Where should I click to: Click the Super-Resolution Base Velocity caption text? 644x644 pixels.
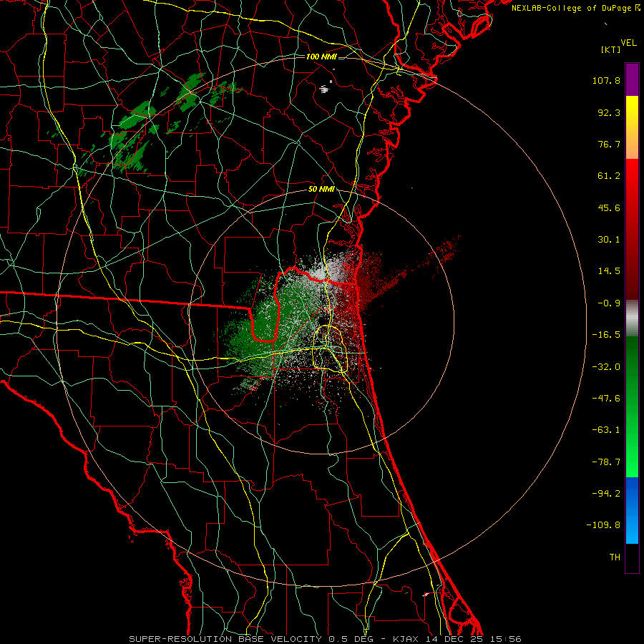point(325,639)
